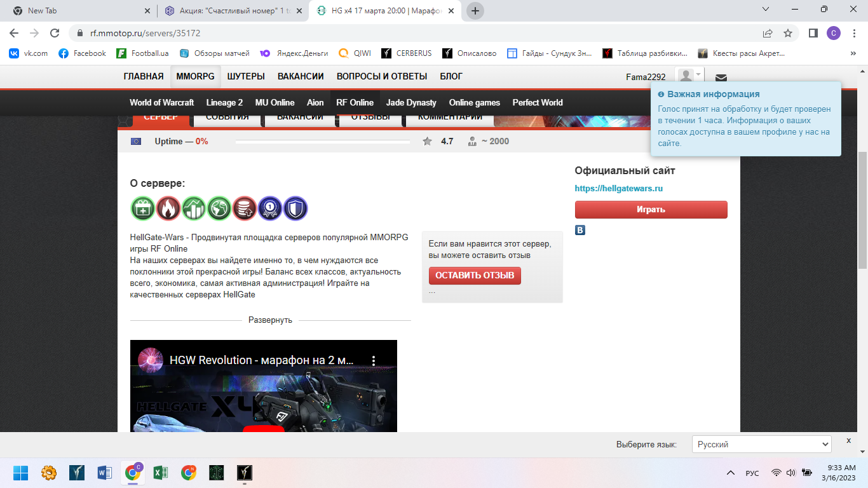The width and height of the screenshot is (868, 488).
Task: Open ВОПРОСЫ И ОТВЕТЫ menu item
Action: coord(382,76)
